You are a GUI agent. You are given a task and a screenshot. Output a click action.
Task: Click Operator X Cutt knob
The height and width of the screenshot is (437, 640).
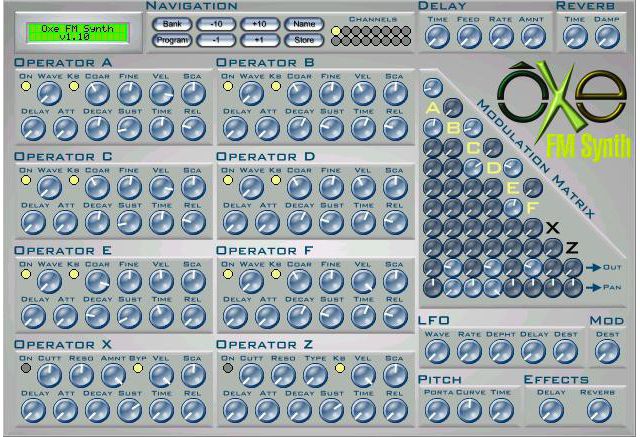tap(49, 375)
